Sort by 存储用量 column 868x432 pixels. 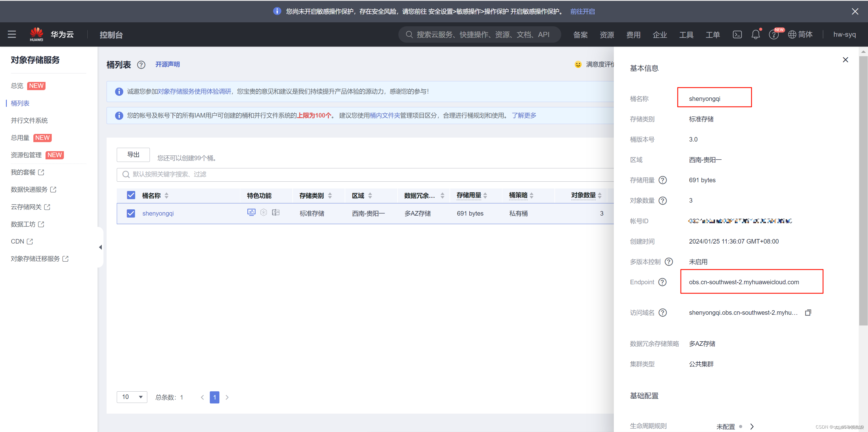tap(485, 196)
